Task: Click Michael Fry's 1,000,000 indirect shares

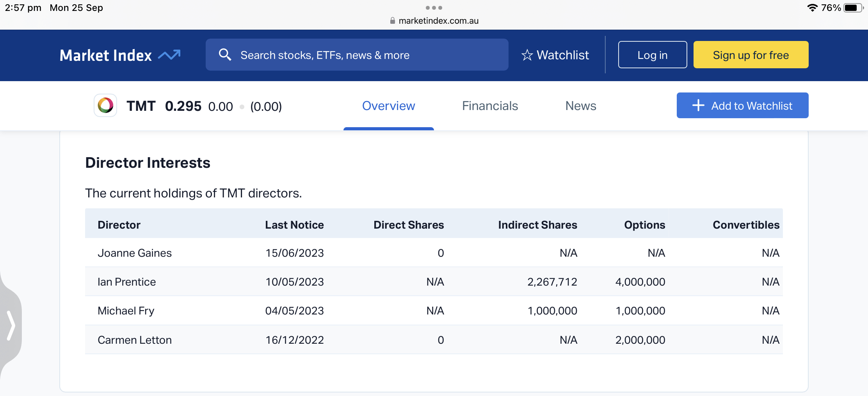Action: [x=552, y=311]
